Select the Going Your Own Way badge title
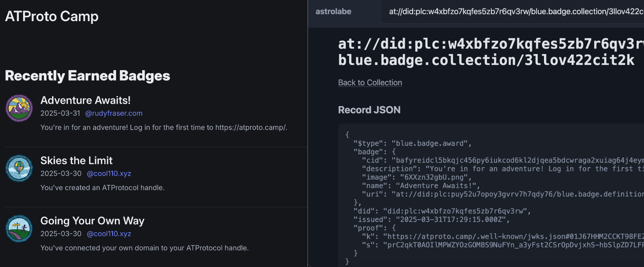Screen dimensions: 644x267 coord(92,221)
